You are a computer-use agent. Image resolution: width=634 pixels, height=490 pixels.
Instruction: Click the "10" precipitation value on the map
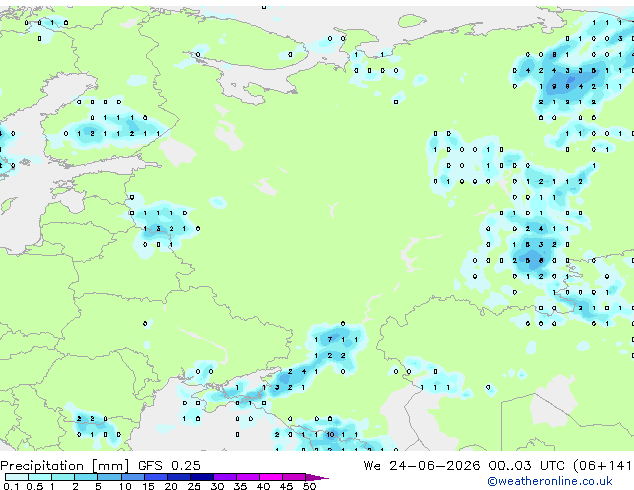330,435
